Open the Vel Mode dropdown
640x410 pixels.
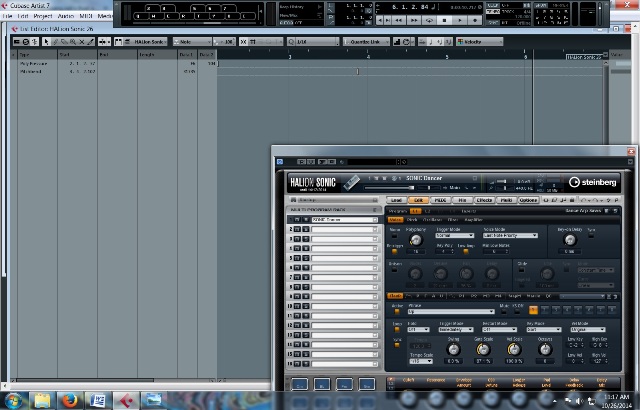[587, 329]
